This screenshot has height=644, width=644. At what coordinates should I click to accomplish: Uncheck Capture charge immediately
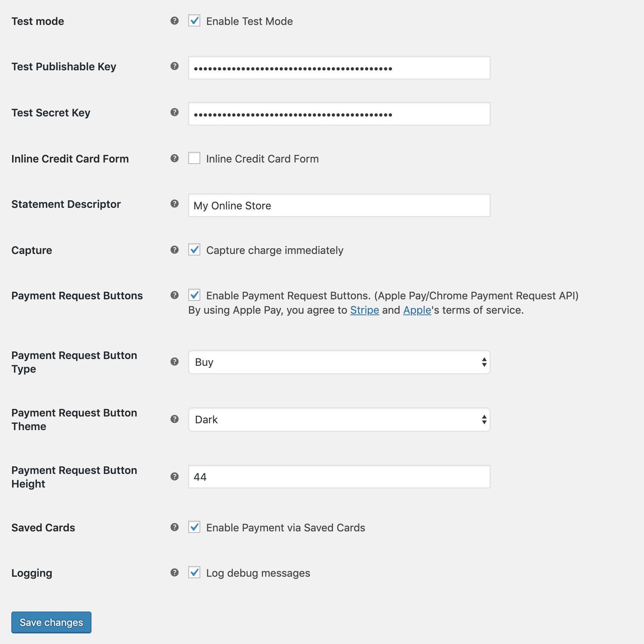[x=194, y=250]
